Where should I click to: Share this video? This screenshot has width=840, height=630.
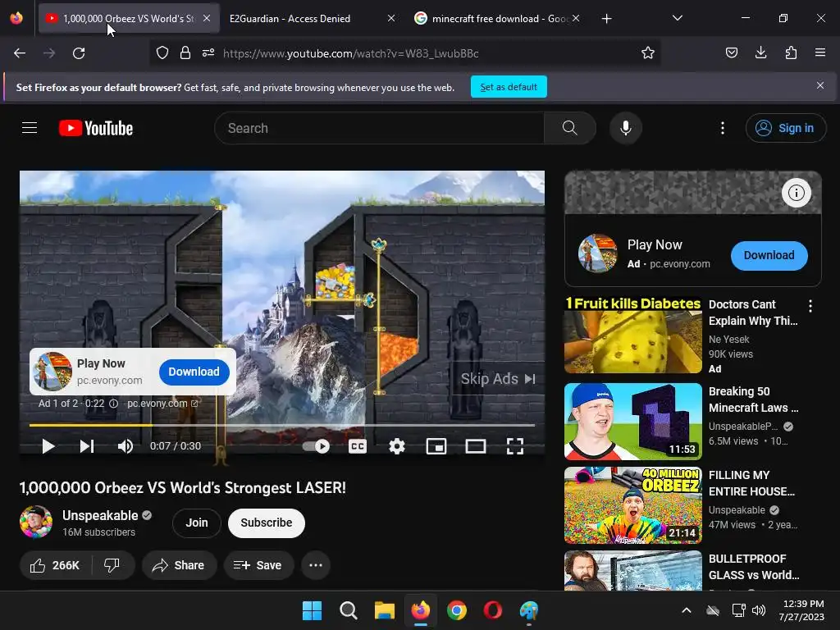pyautogui.click(x=179, y=565)
